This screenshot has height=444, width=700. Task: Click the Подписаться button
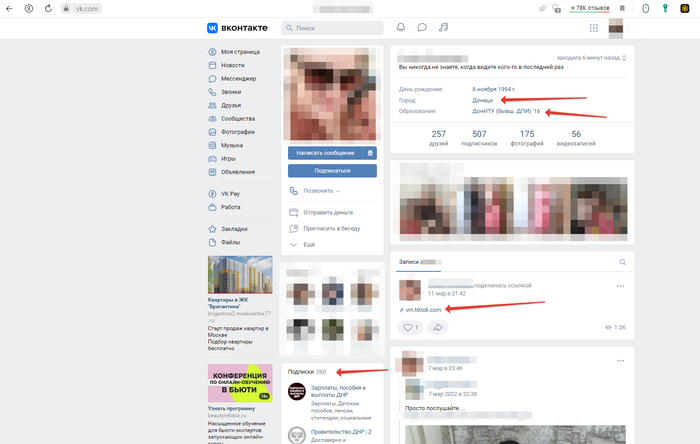click(x=332, y=171)
